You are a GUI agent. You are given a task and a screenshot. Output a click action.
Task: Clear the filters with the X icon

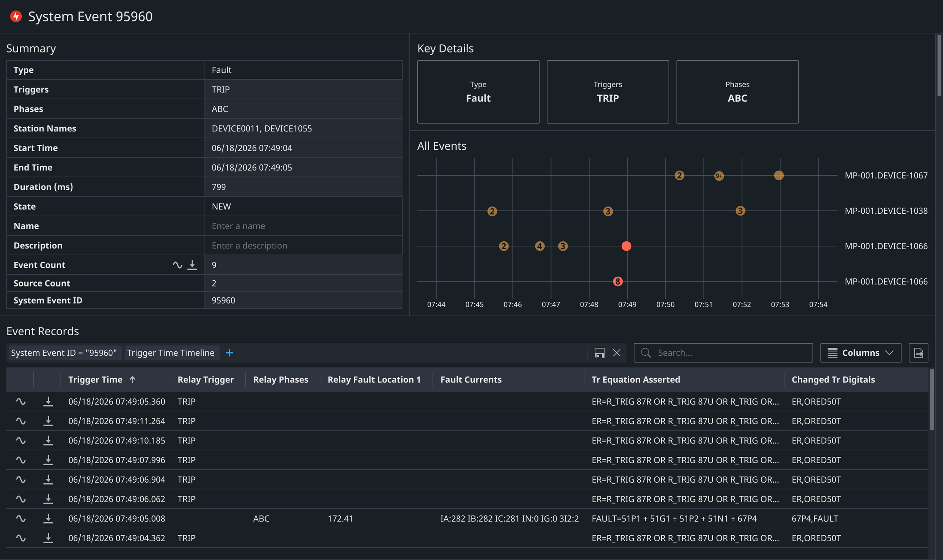617,353
